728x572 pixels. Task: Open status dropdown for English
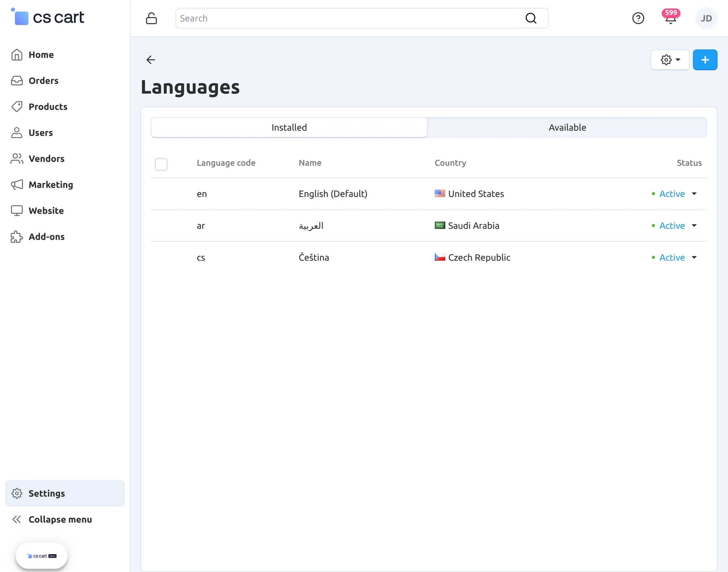[x=675, y=194]
